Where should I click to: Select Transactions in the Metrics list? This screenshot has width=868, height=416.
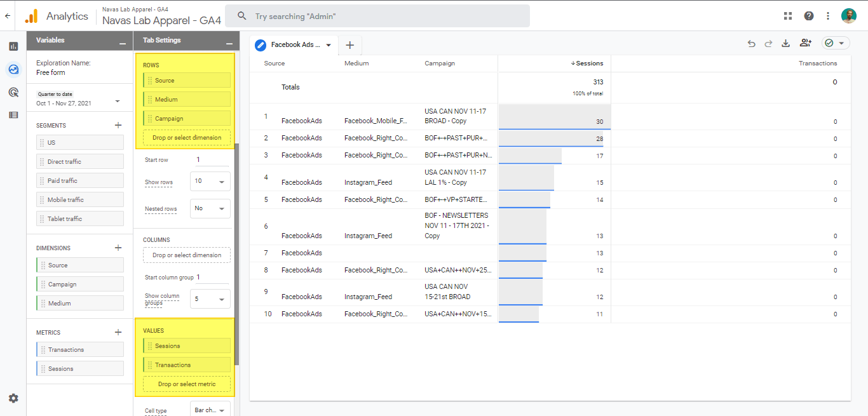(x=80, y=350)
